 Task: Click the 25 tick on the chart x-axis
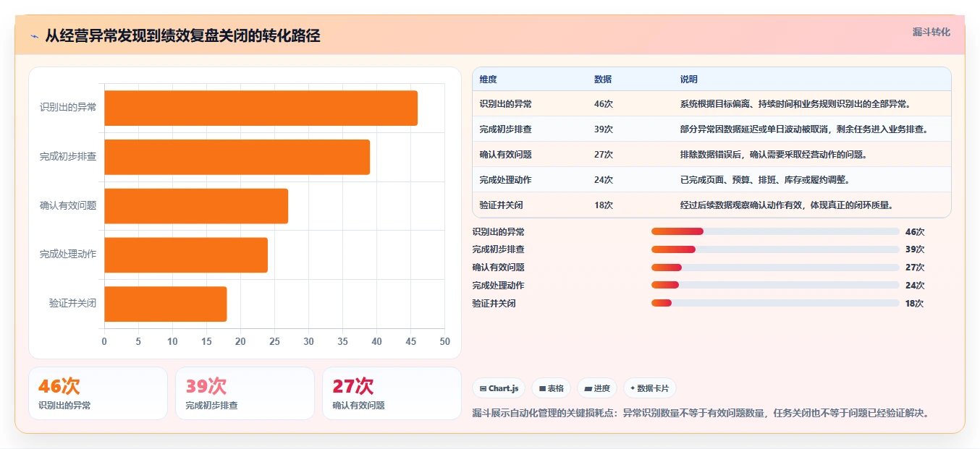coord(274,342)
